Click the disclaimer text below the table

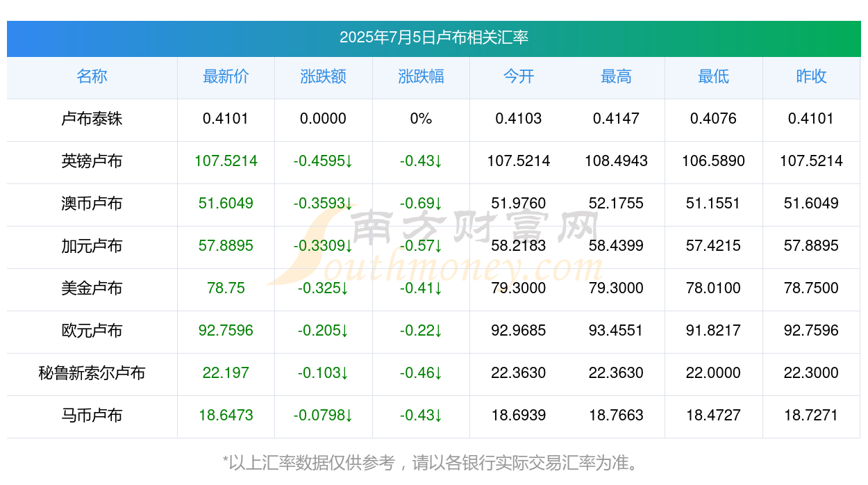pos(431,462)
